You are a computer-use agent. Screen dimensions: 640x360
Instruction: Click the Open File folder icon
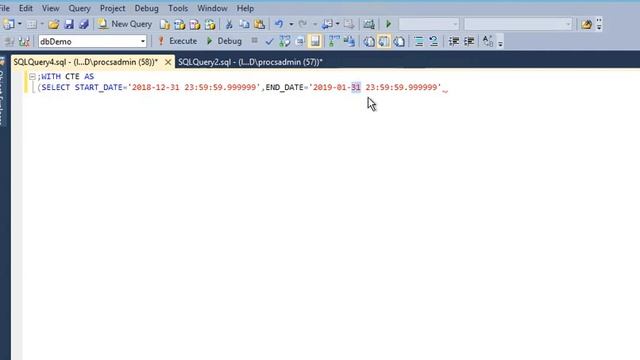(53, 24)
